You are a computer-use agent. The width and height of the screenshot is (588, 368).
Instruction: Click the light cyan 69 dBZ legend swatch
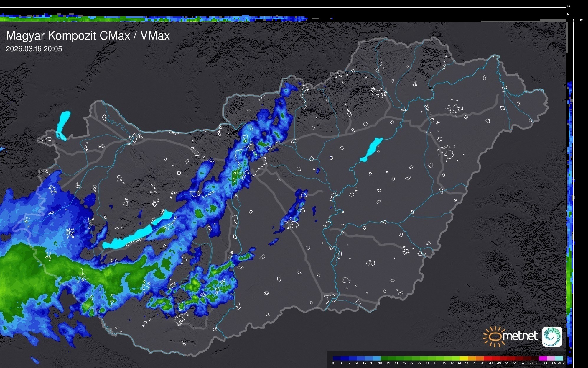pyautogui.click(x=559, y=358)
